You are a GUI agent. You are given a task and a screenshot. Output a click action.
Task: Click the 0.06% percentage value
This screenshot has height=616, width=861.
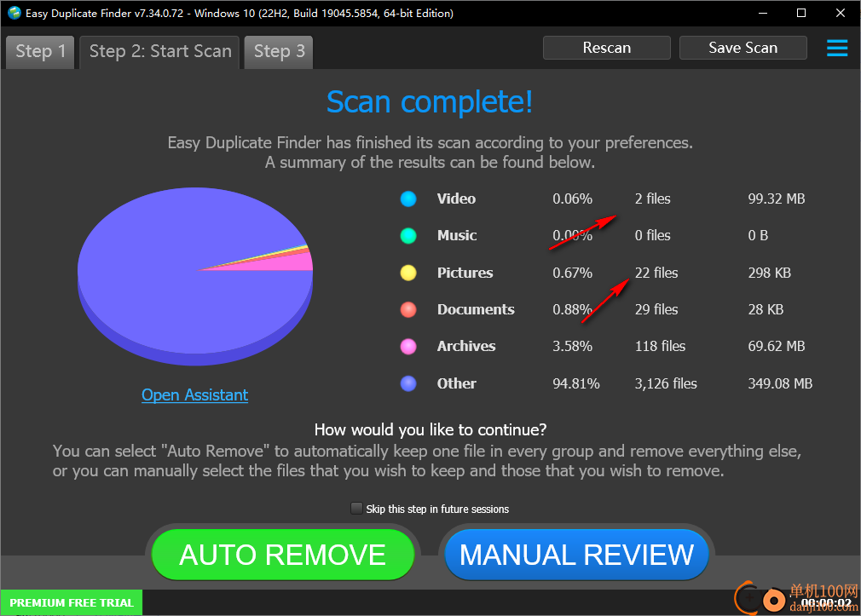pyautogui.click(x=572, y=199)
